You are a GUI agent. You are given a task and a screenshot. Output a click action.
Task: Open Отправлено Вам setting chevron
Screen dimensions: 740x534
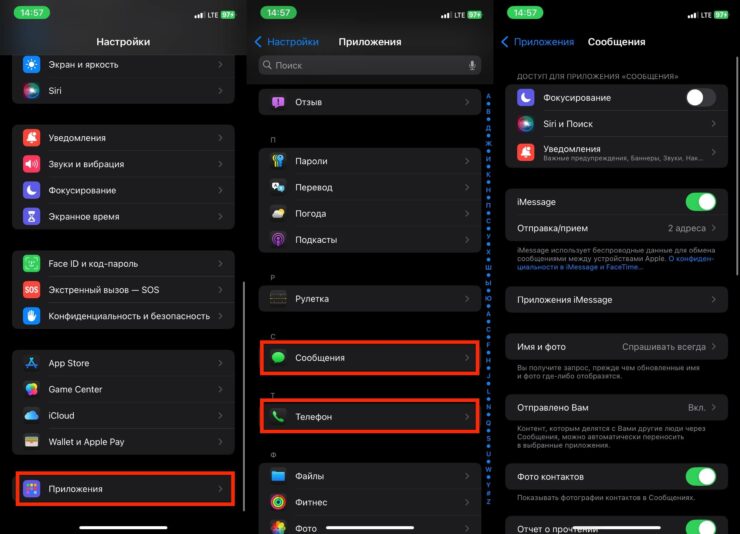coord(714,407)
